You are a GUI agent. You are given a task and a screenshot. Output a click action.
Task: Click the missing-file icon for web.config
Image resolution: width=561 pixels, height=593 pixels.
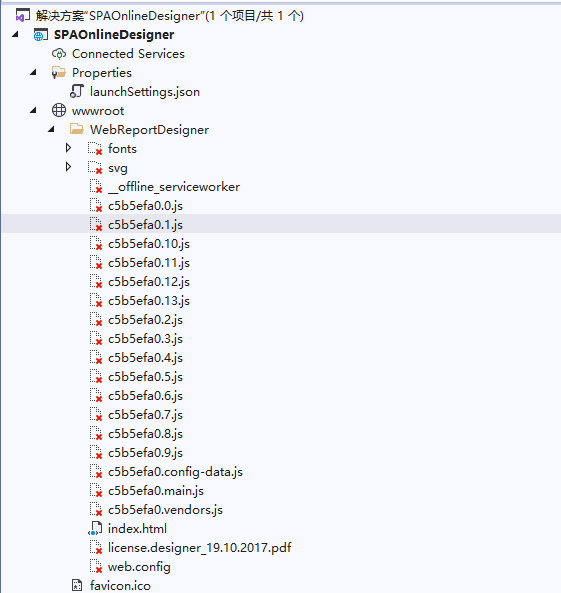(x=96, y=567)
